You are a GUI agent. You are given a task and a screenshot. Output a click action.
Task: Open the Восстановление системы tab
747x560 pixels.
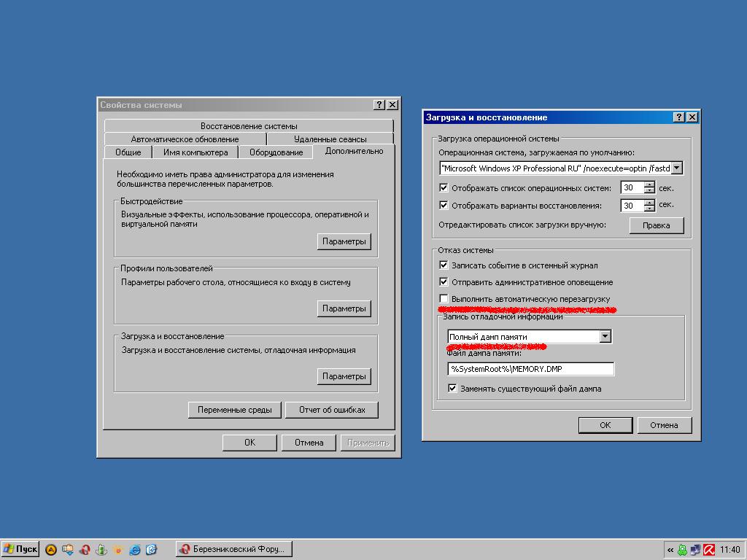pos(249,126)
